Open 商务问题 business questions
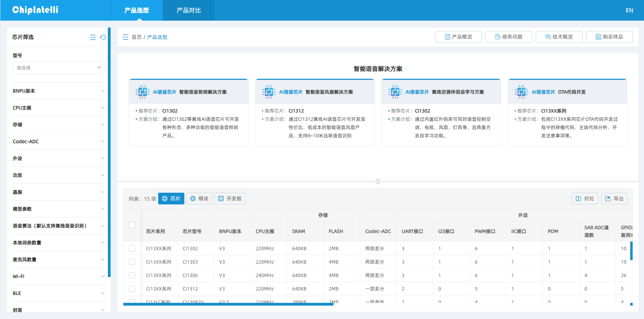This screenshot has width=644, height=319. tap(509, 37)
